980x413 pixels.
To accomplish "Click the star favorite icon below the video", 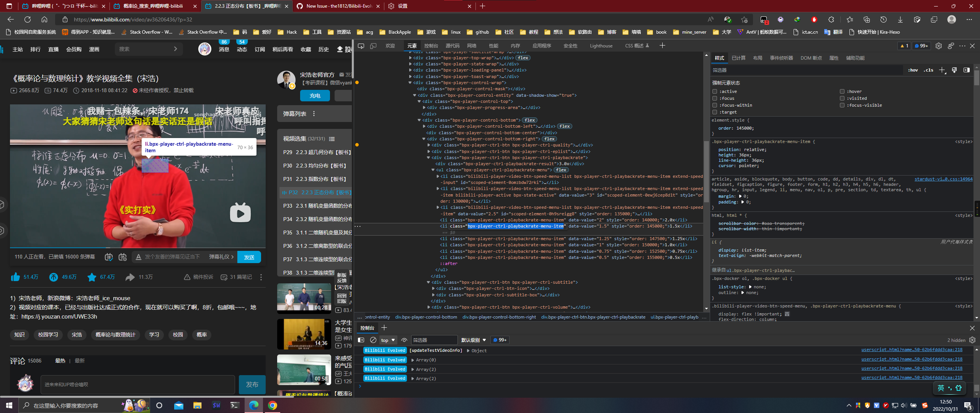I will coord(91,277).
